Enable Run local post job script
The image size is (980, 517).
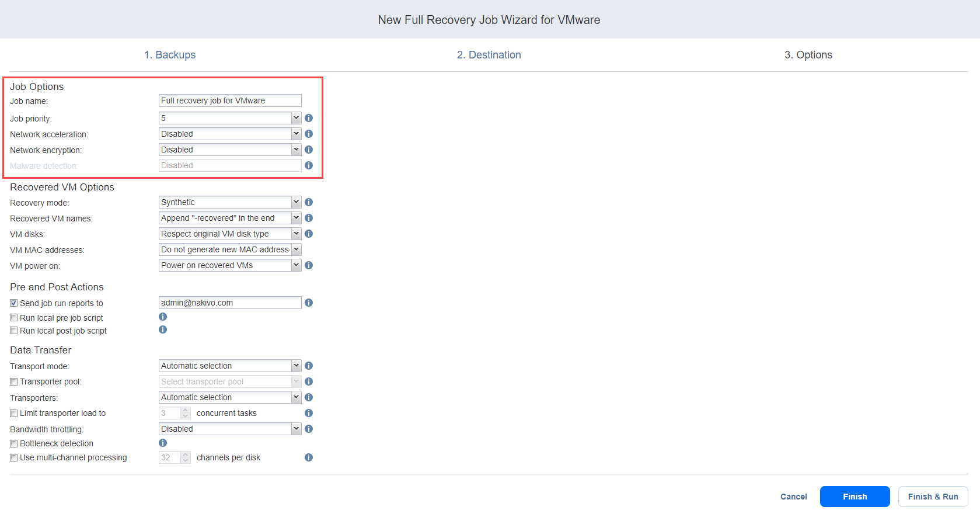click(x=14, y=331)
